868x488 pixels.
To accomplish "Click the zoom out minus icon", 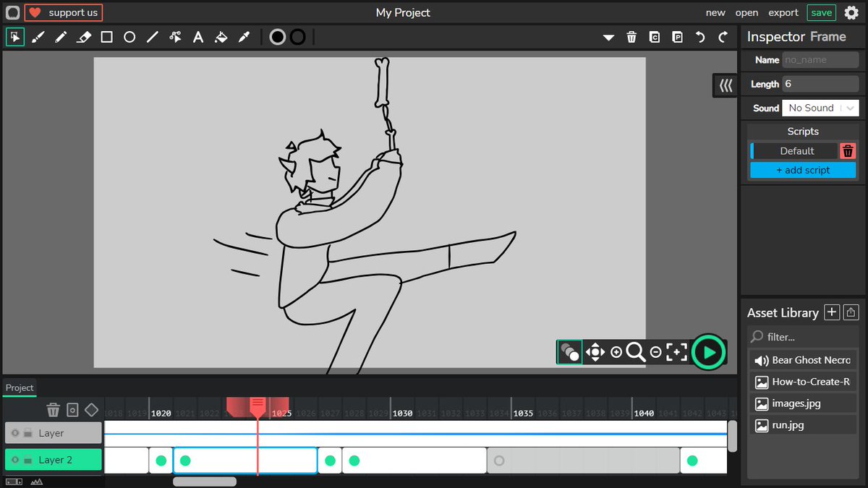I will pyautogui.click(x=656, y=352).
